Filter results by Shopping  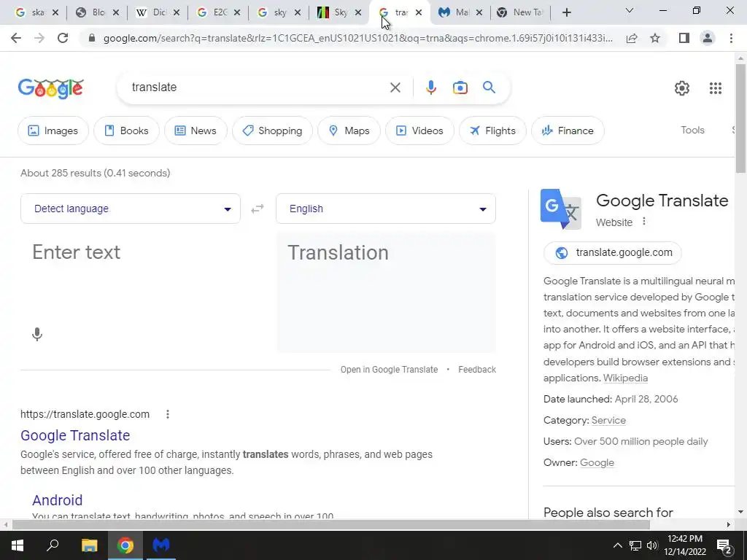[272, 131]
